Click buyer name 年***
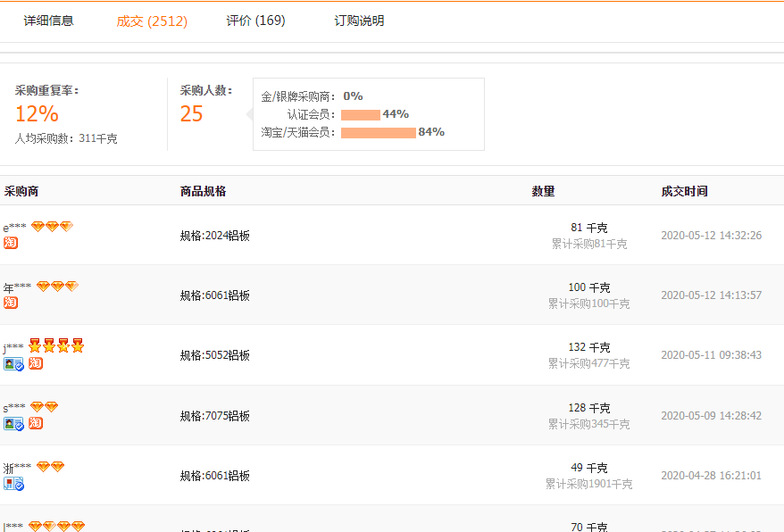The width and height of the screenshot is (784, 532). pos(17,287)
